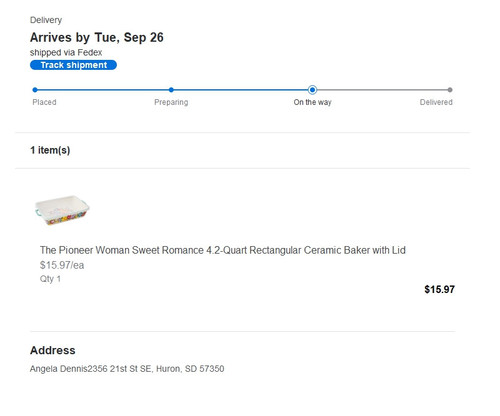Click the Delivery label at top
Screen dimensions: 500x416
[46, 20]
